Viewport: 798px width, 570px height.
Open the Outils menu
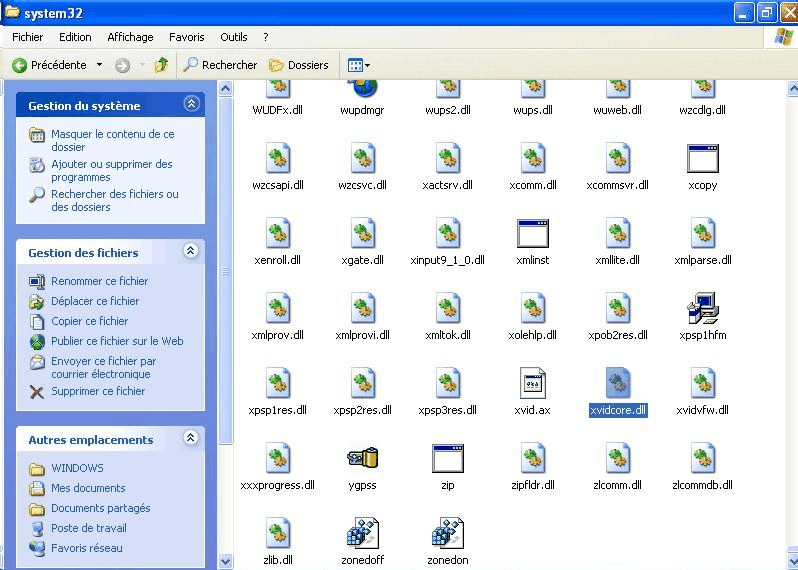click(x=234, y=37)
